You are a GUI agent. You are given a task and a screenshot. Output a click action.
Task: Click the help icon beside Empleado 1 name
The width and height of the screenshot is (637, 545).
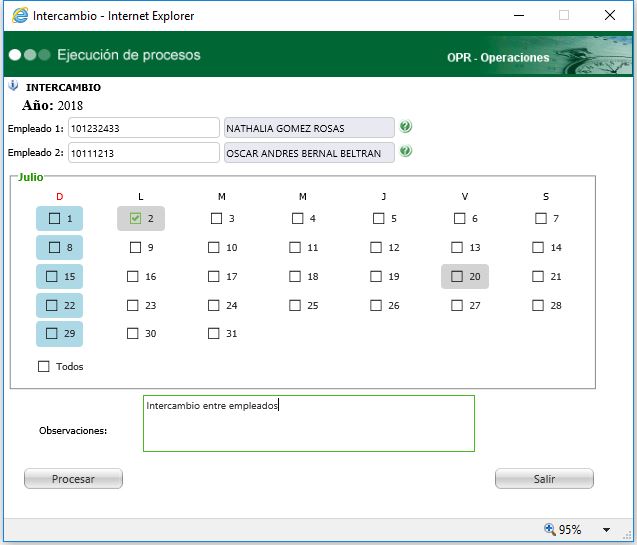[x=405, y=127]
